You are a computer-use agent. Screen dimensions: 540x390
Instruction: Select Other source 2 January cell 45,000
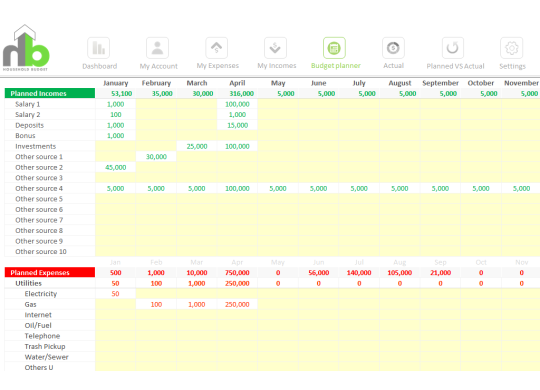pyautogui.click(x=115, y=167)
